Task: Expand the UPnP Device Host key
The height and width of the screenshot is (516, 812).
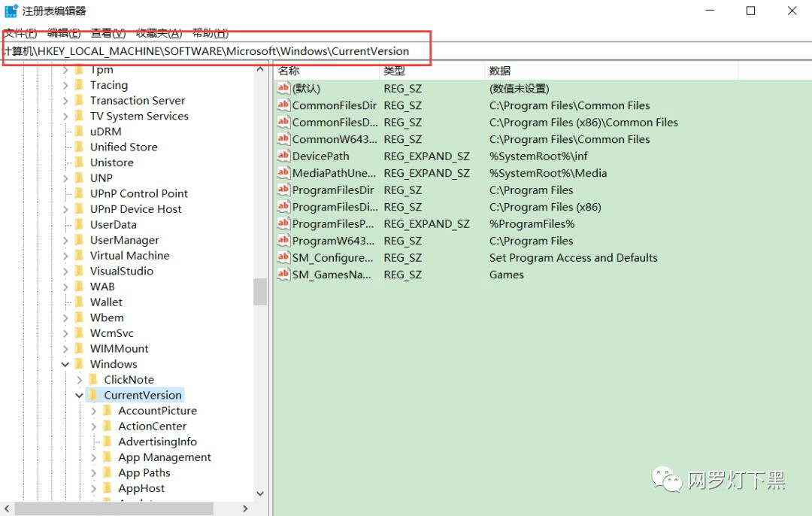Action: click(x=65, y=209)
